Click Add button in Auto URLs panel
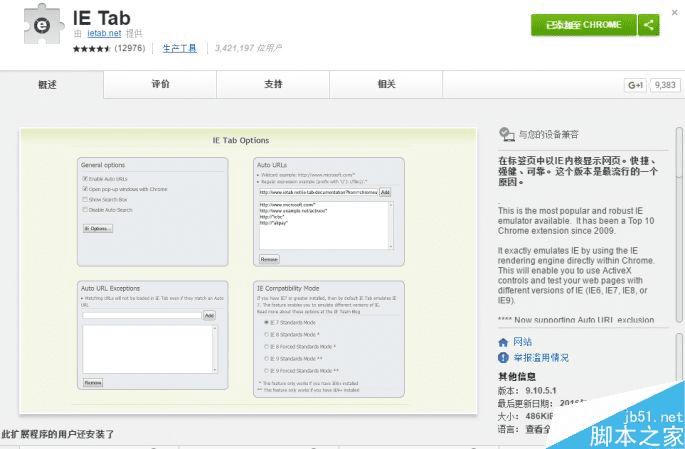Screen dimensions: 685x449 tap(385, 192)
